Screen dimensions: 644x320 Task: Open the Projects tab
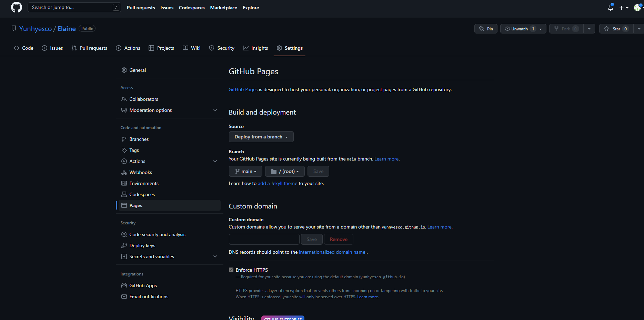pyautogui.click(x=161, y=48)
